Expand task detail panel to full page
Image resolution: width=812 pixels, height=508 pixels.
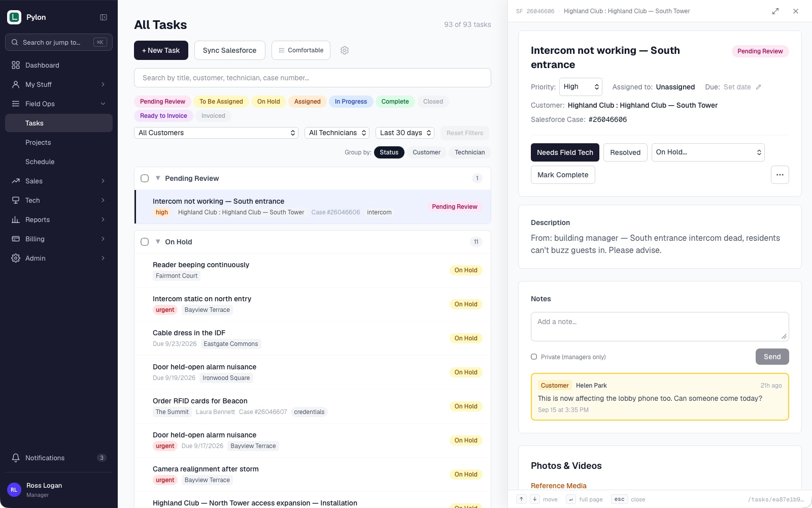click(775, 11)
